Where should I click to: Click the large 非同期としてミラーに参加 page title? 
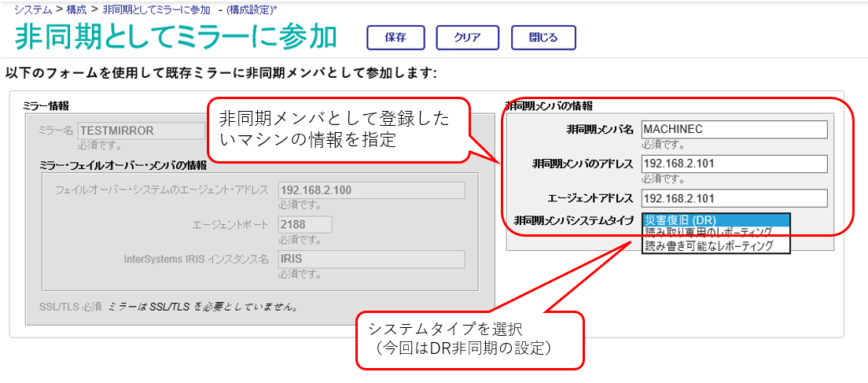176,38
